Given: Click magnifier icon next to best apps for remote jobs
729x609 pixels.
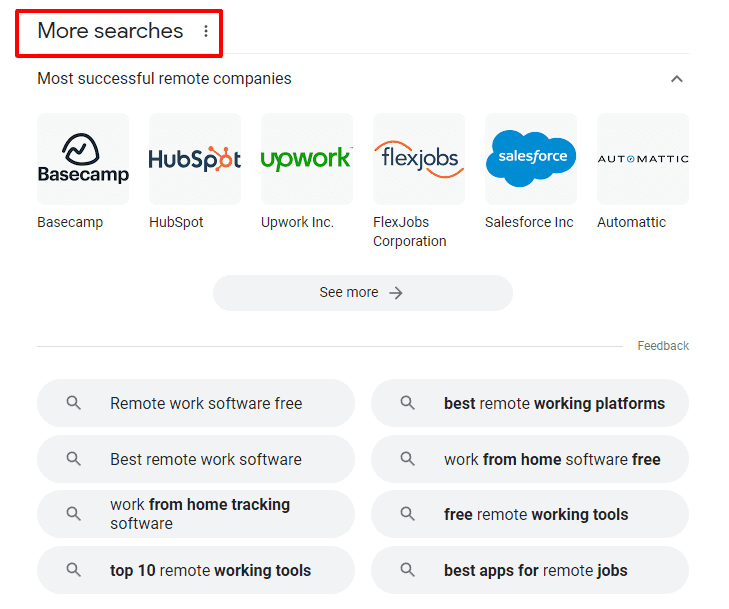Looking at the screenshot, I should click(408, 569).
